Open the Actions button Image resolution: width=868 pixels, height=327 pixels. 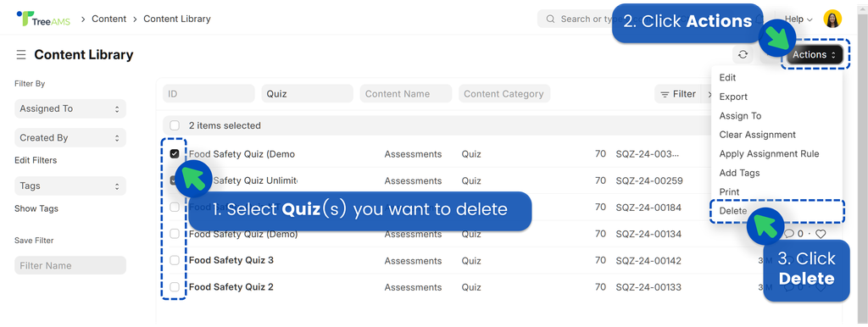[x=815, y=55]
